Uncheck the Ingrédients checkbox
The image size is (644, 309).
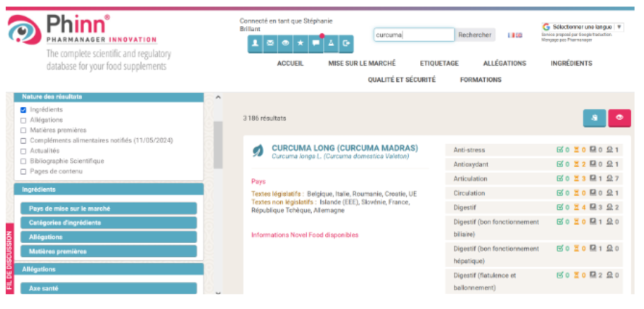23,110
